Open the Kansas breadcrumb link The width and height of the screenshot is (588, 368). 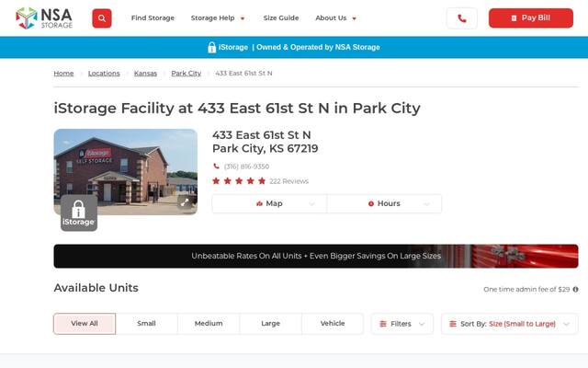click(x=145, y=74)
